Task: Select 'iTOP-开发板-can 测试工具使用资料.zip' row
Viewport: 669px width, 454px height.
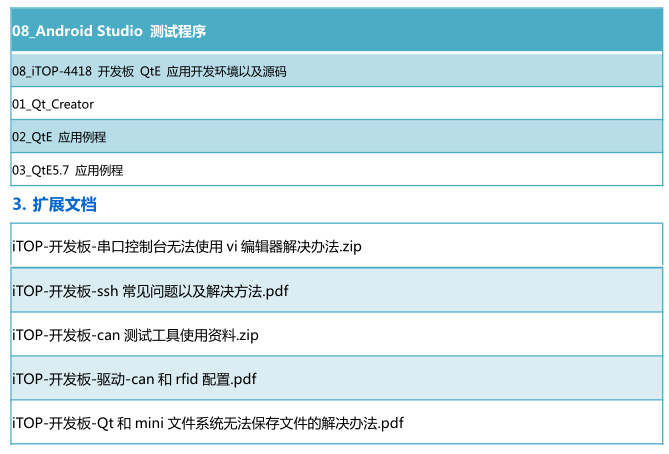Action: point(337,334)
